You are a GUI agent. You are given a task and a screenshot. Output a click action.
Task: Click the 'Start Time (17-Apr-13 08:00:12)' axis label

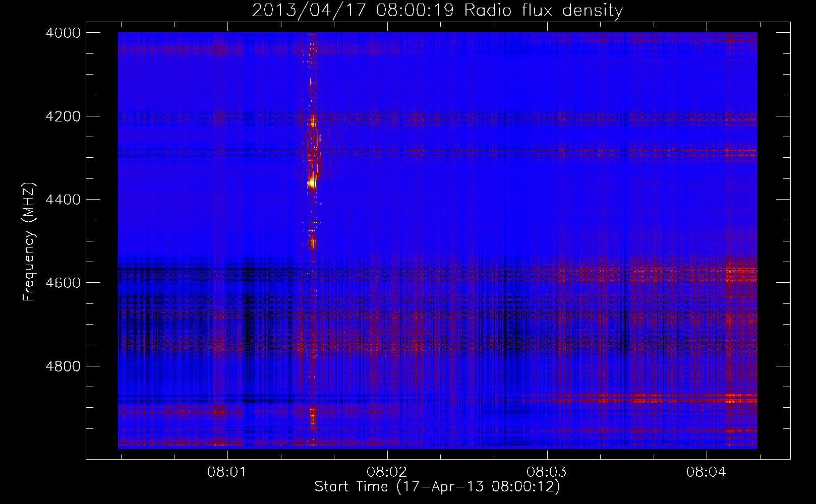click(437, 487)
